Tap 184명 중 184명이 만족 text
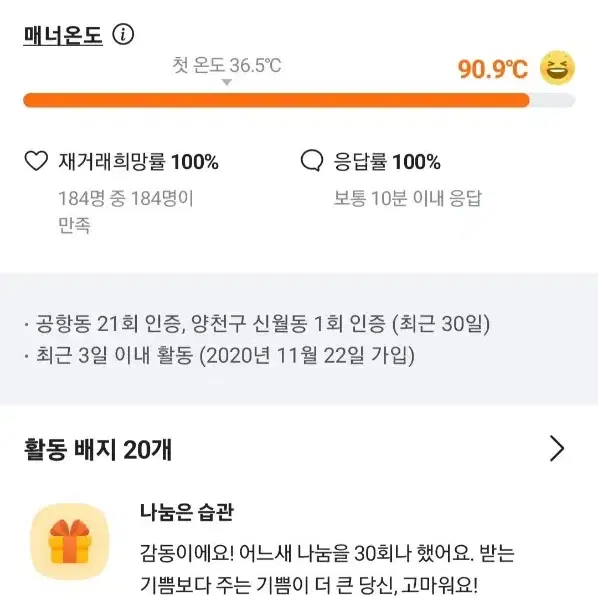 pyautogui.click(x=126, y=211)
